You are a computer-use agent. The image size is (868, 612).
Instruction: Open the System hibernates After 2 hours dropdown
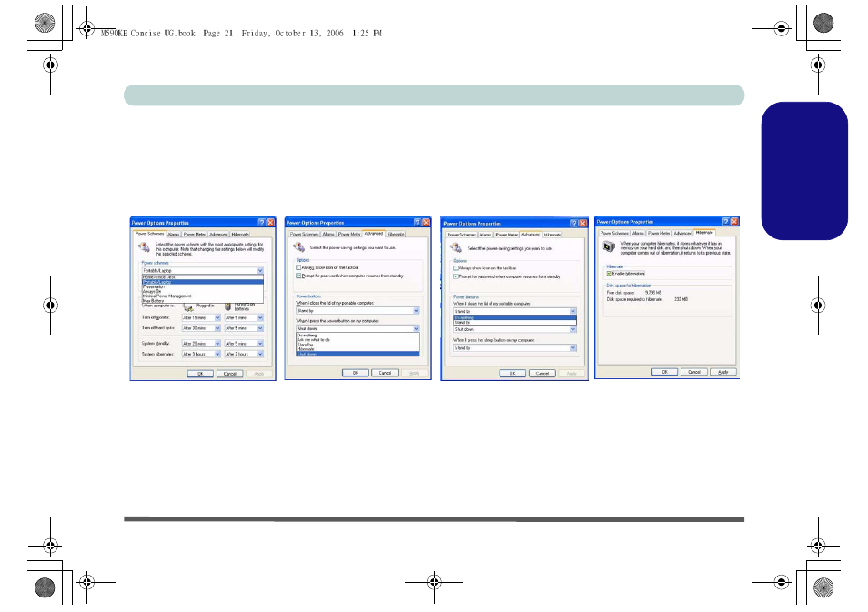coord(260,354)
